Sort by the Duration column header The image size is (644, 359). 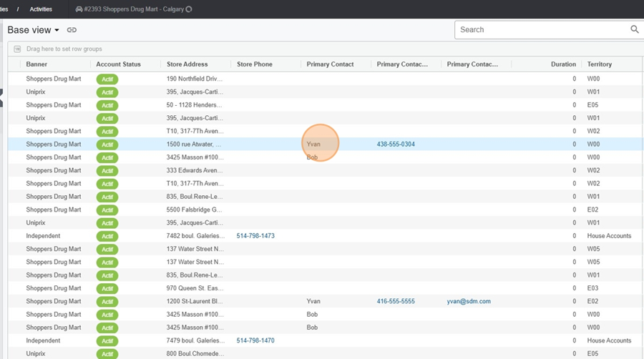(564, 64)
